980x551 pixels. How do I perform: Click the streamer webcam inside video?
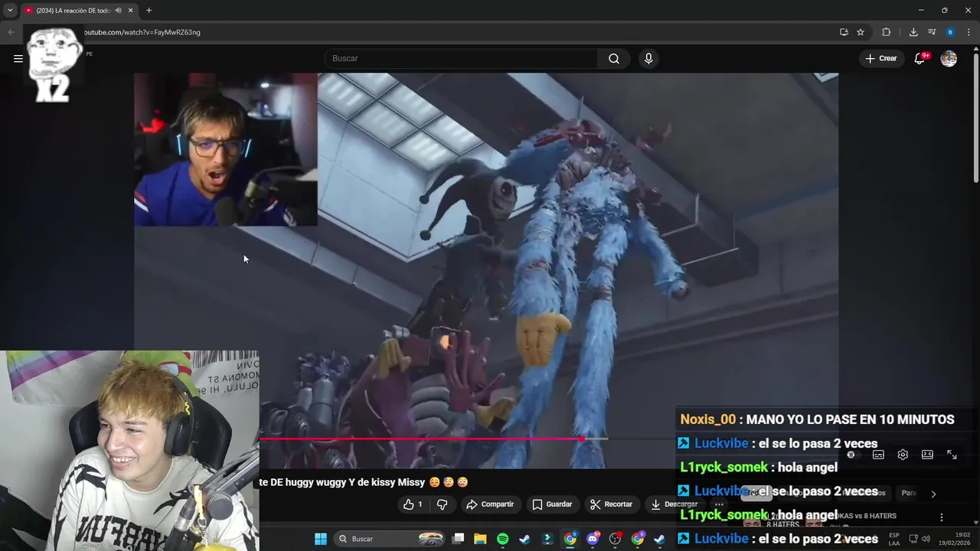(226, 150)
